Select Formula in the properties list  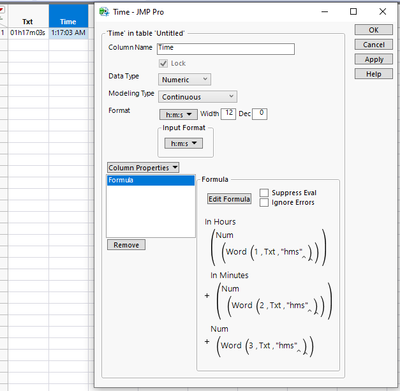pos(150,180)
